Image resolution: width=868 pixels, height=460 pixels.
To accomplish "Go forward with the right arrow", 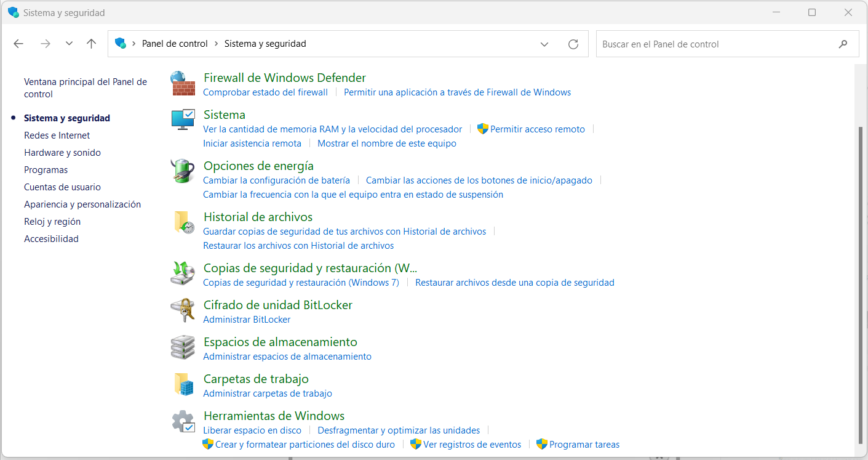I will click(45, 44).
